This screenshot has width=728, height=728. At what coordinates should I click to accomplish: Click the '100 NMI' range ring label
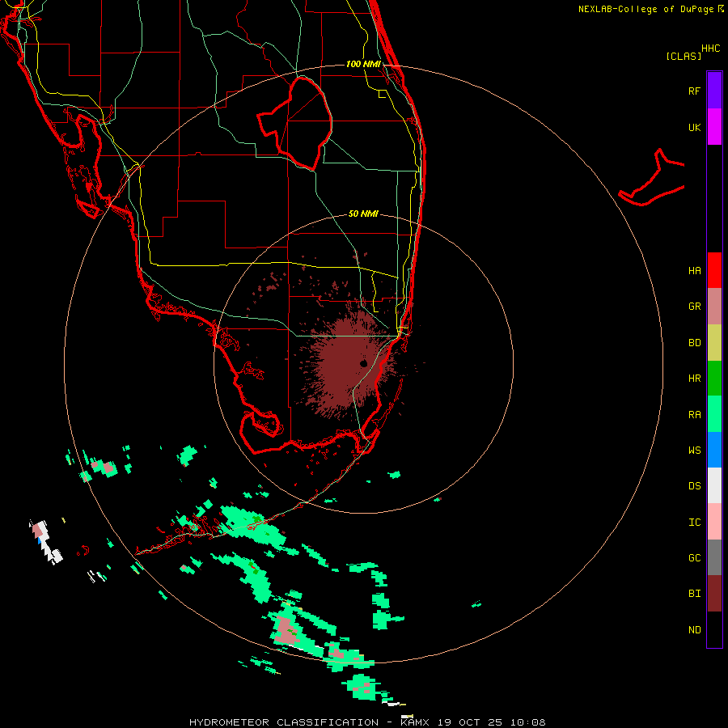[363, 64]
